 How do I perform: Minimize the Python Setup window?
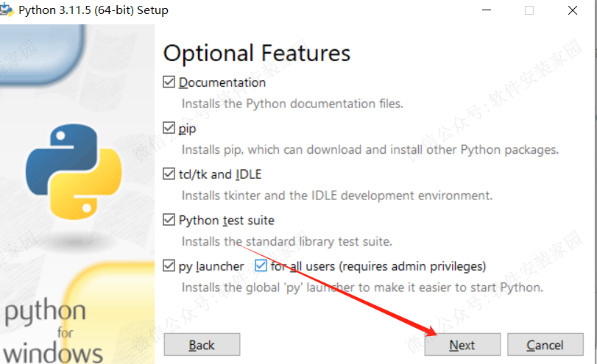click(487, 10)
